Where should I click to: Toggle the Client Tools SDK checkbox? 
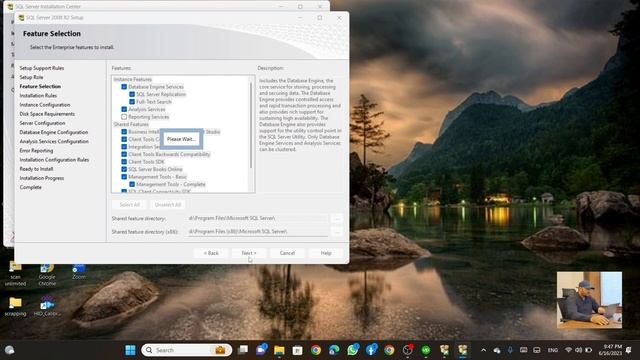click(124, 162)
